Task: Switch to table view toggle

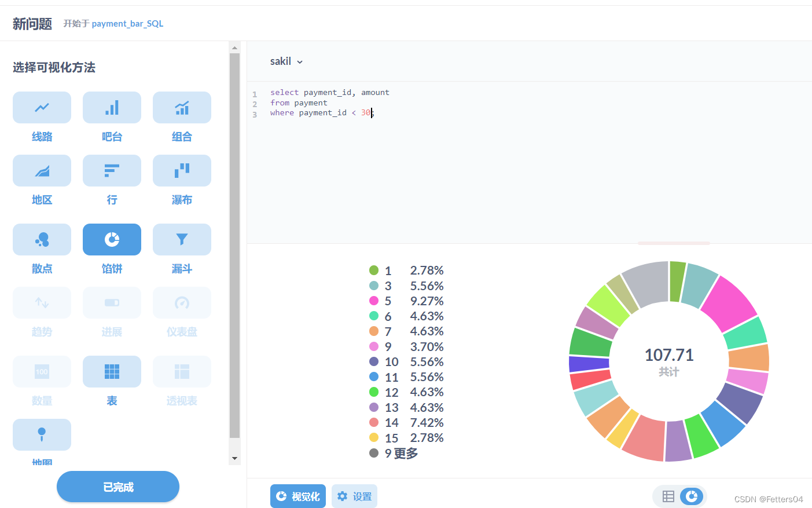Action: pos(668,496)
